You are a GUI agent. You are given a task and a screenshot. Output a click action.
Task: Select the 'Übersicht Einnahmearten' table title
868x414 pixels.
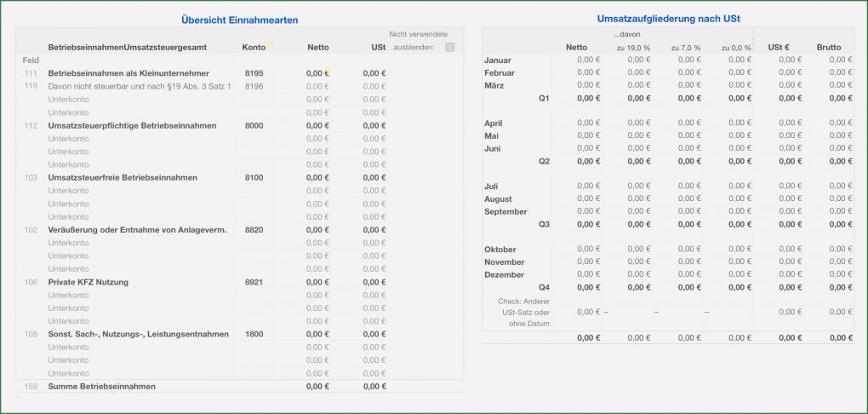(x=239, y=20)
